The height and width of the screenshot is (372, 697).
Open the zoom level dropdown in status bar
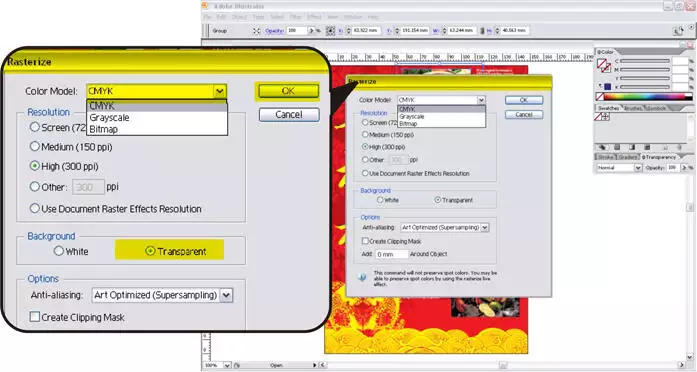point(228,365)
